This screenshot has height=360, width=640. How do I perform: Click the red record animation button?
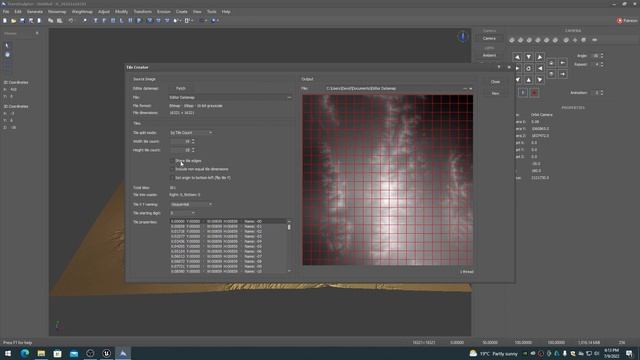tap(534, 93)
